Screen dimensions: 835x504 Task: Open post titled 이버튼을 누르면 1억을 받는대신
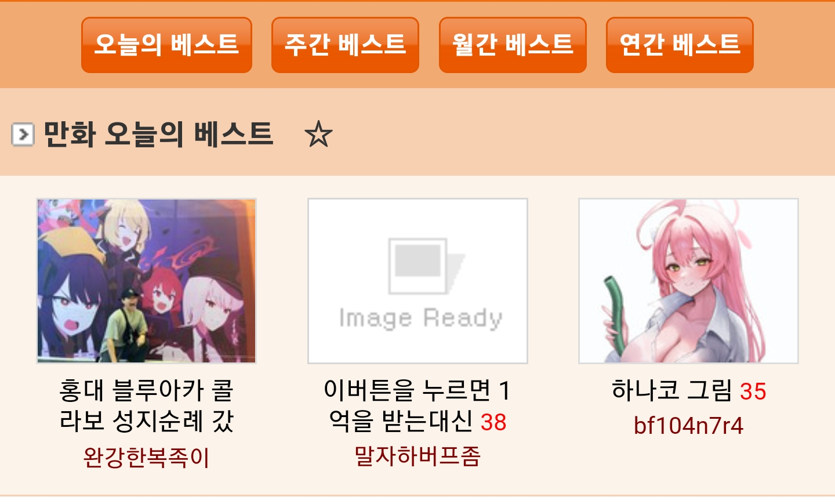click(x=417, y=405)
